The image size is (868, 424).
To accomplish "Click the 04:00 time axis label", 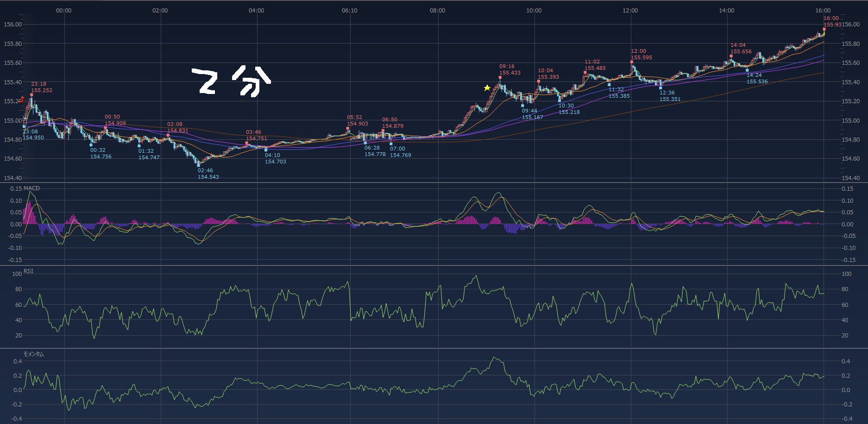I will [x=256, y=10].
